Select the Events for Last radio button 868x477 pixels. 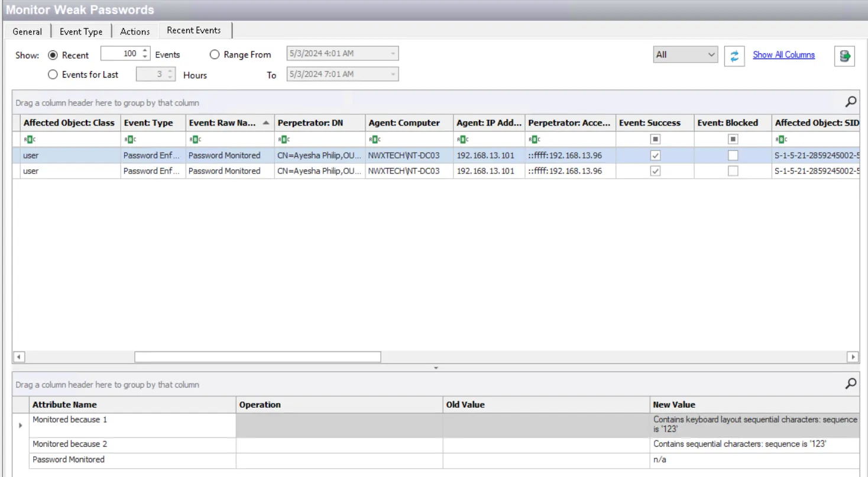pos(53,75)
